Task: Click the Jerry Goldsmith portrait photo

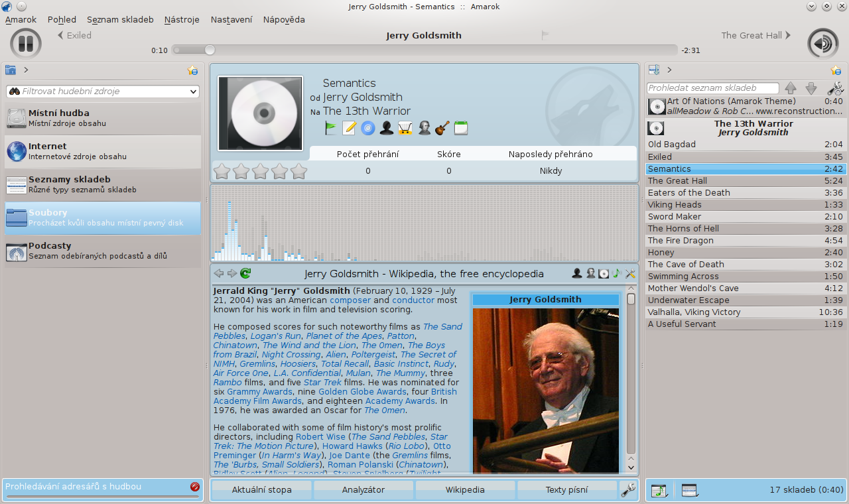Action: [545, 390]
